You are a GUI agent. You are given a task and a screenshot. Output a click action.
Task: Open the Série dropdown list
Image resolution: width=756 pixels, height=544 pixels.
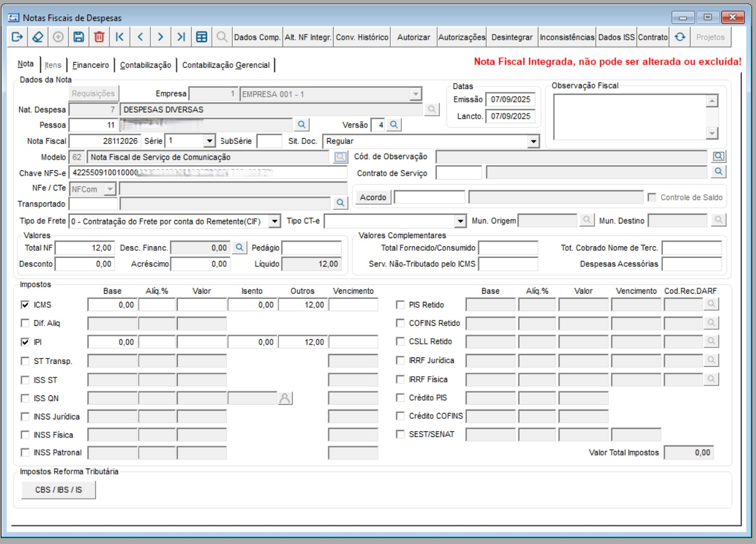(x=209, y=141)
